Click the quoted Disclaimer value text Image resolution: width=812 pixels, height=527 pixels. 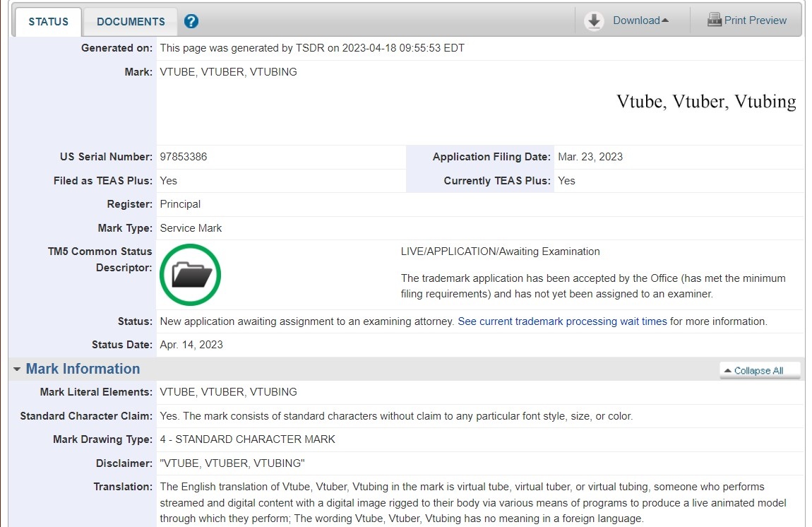click(232, 463)
